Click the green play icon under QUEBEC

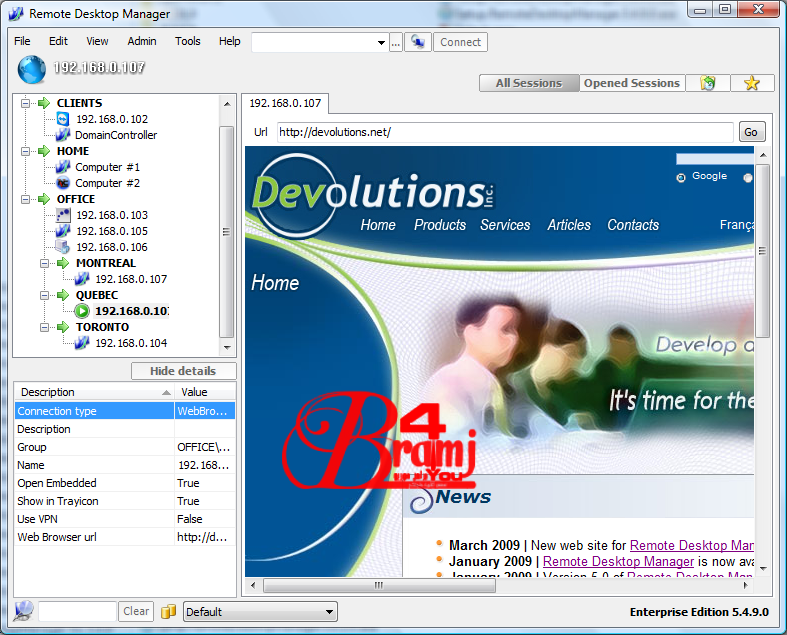point(82,311)
